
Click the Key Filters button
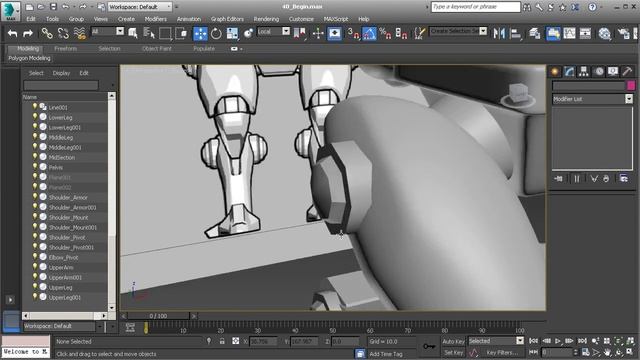point(502,353)
